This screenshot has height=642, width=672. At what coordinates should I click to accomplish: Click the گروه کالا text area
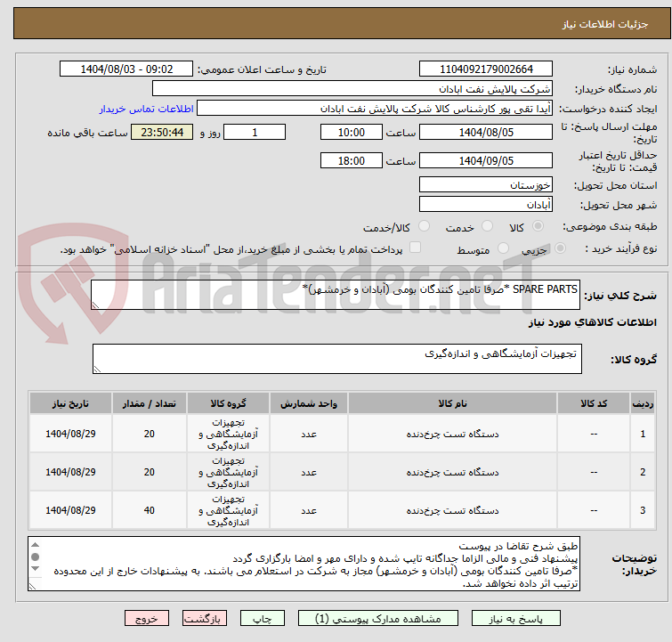point(336,359)
